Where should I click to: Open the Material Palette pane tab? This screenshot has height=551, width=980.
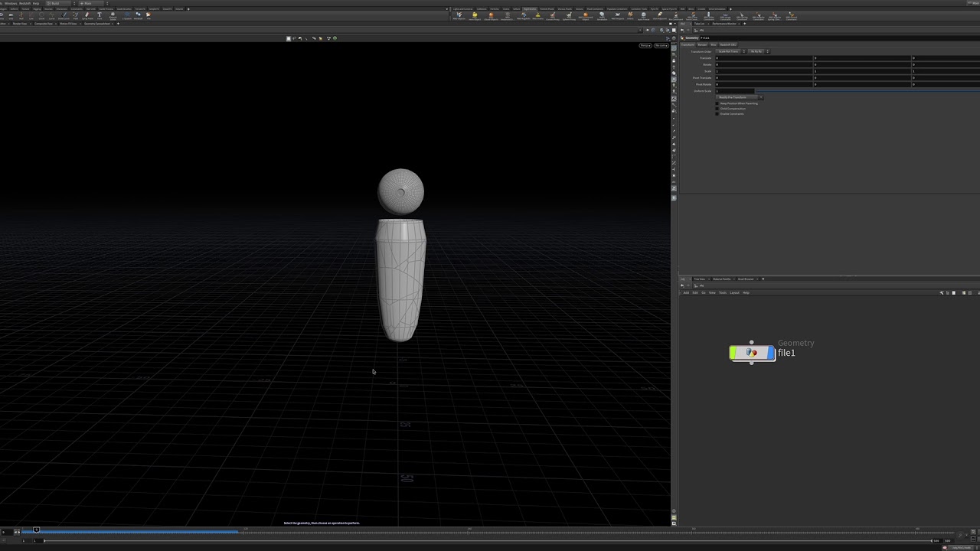coord(722,279)
